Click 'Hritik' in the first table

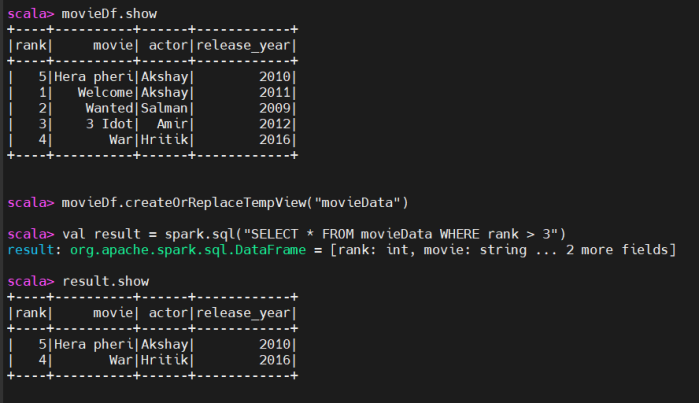tap(164, 140)
